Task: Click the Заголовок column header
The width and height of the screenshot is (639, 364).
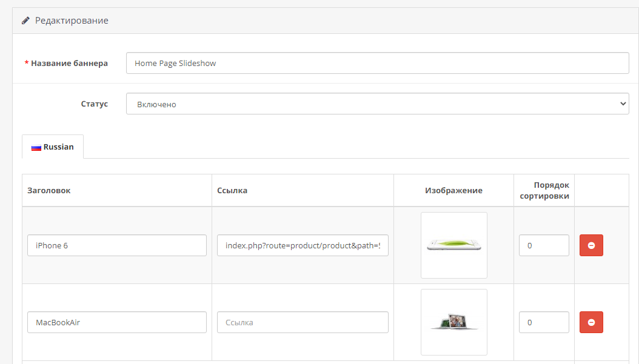Action: [49, 190]
